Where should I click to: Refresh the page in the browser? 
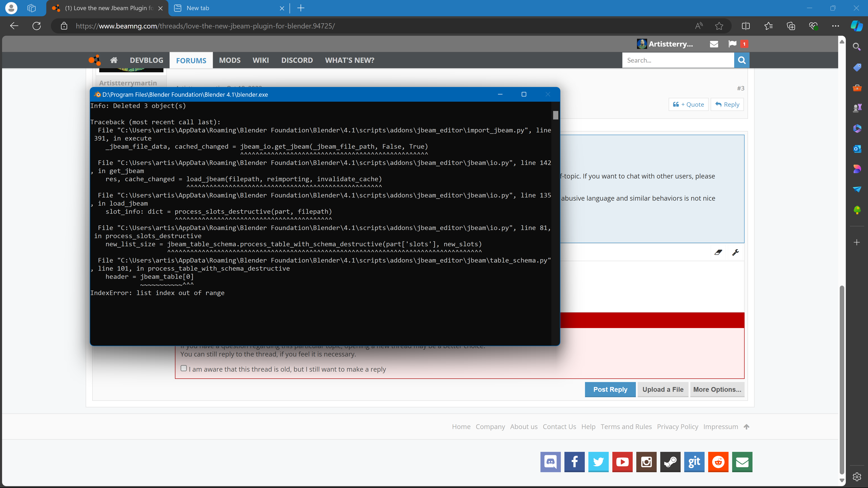[37, 26]
